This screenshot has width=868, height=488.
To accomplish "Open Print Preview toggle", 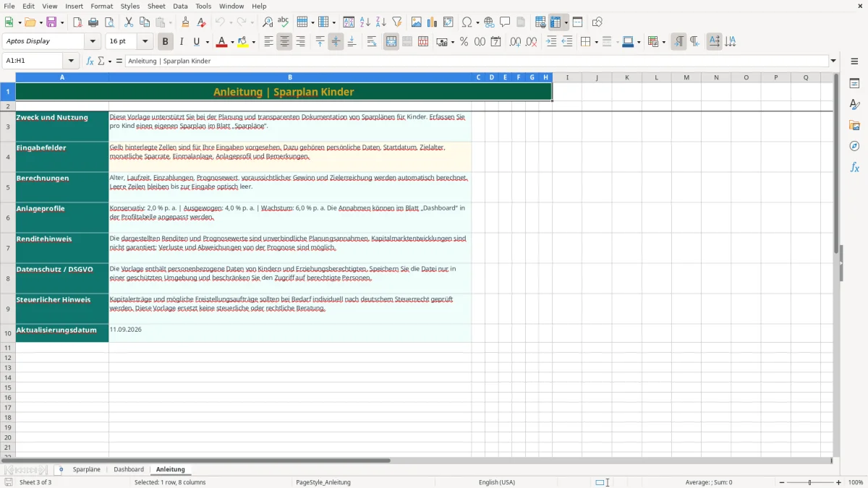I will coord(109,22).
